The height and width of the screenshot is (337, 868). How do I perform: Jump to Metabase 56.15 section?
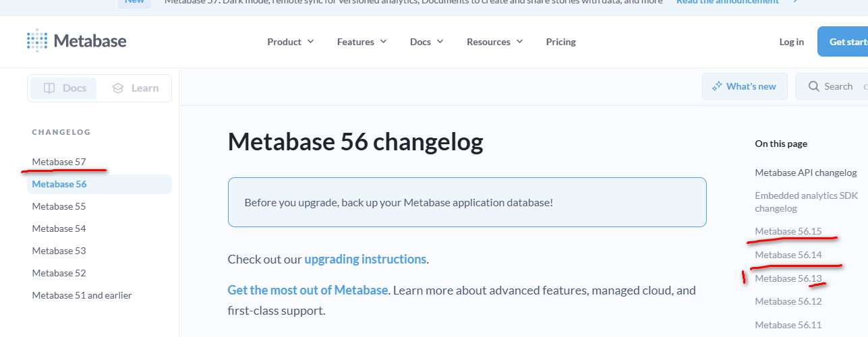pos(788,231)
